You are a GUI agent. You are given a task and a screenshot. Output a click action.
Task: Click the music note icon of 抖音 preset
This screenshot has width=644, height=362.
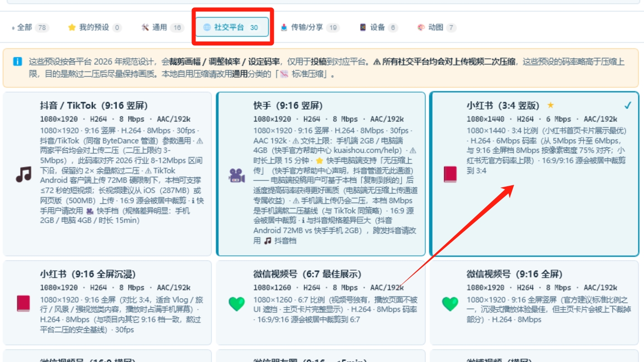(x=24, y=174)
